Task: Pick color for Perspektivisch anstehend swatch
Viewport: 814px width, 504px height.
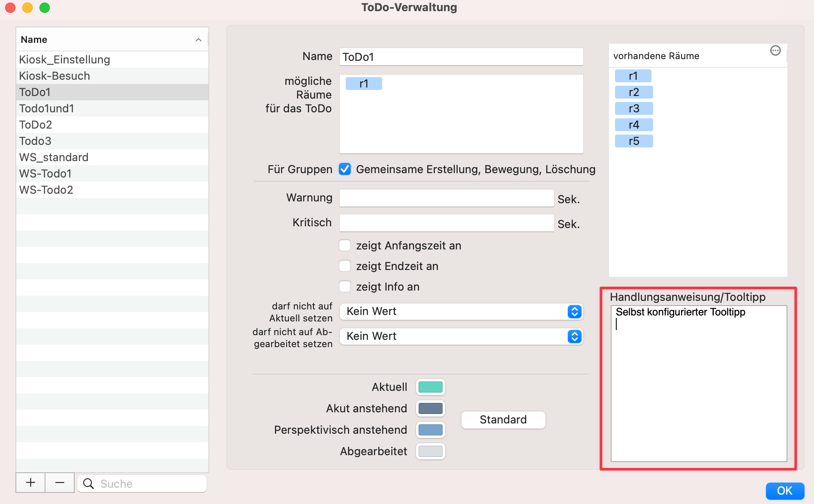Action: [430, 430]
